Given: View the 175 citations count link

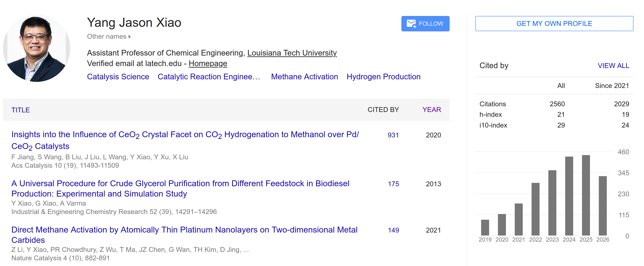Looking at the screenshot, I should click(393, 184).
